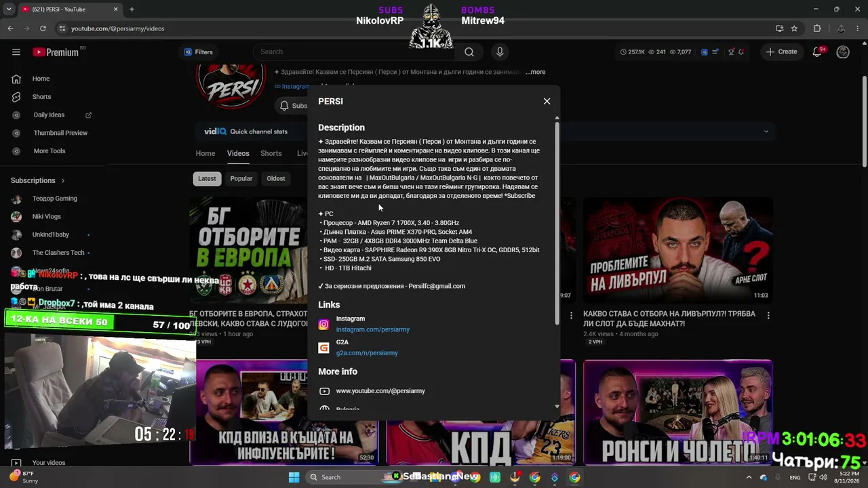868x488 pixels.
Task: Expand the vidIQ Quick channel stats panel
Action: pos(766,131)
